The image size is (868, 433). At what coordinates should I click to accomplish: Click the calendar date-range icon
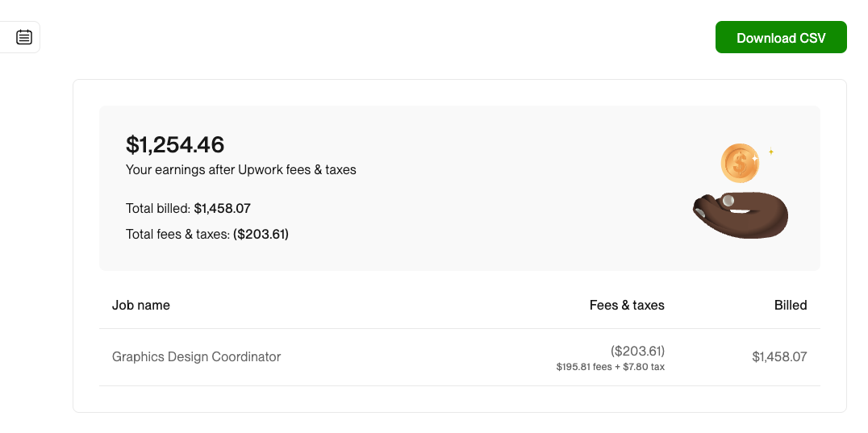(24, 37)
